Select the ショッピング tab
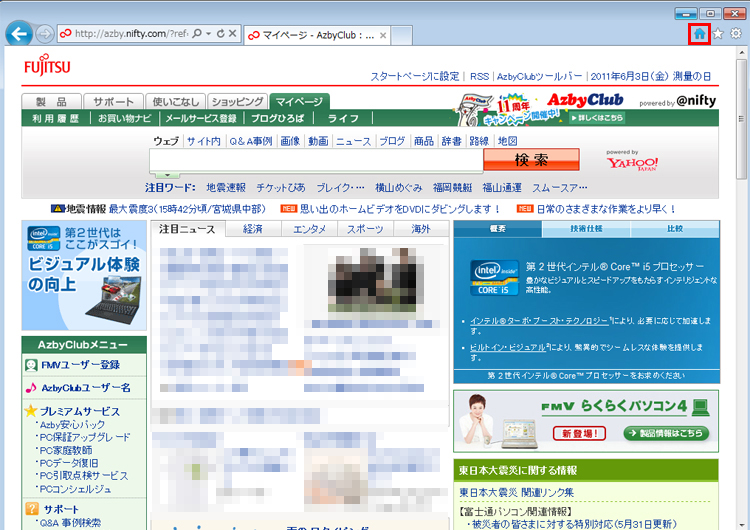 (237, 101)
